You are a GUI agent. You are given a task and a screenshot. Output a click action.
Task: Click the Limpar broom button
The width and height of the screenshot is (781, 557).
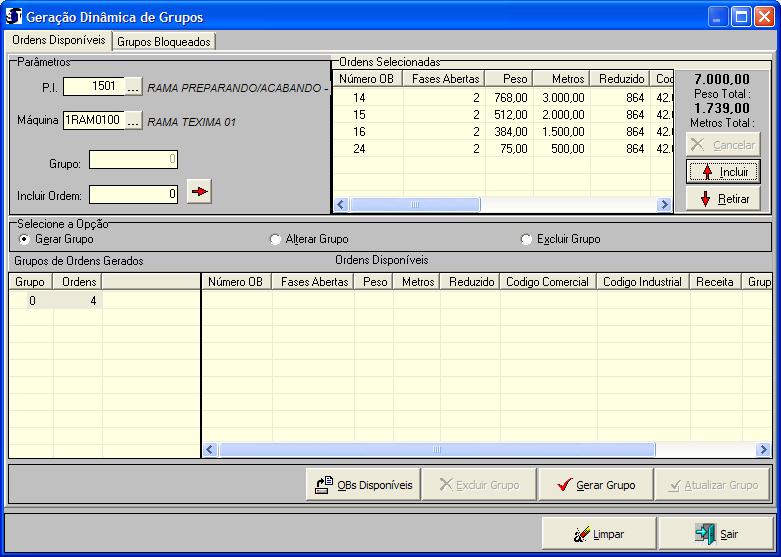pos(599,534)
